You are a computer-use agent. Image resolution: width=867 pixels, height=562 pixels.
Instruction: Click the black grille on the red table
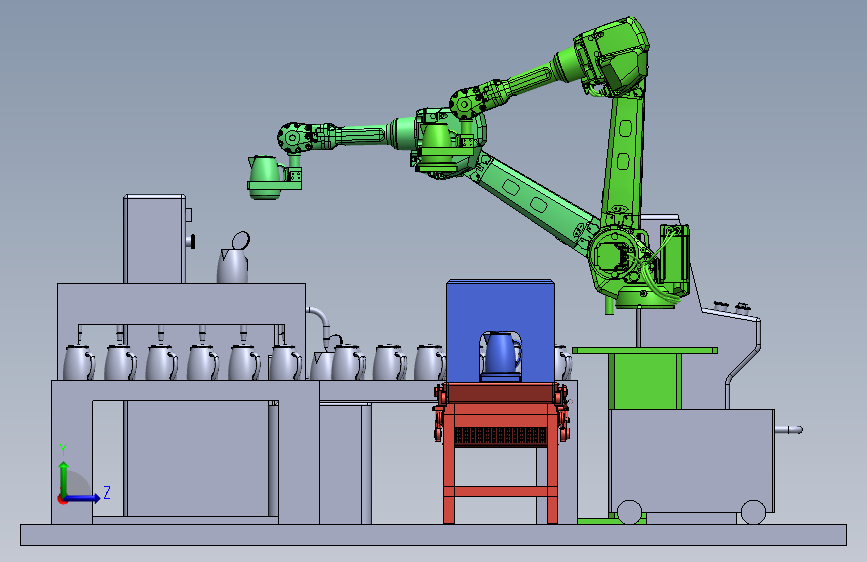point(500,436)
